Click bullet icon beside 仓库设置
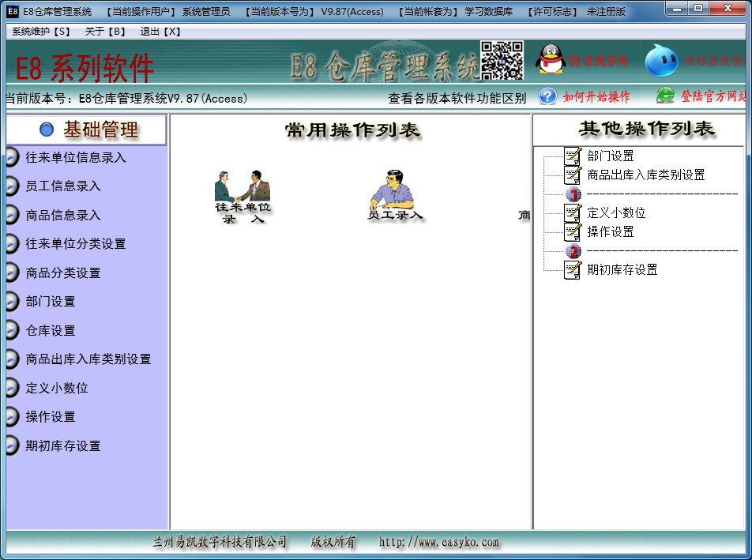This screenshot has width=752, height=560. point(12,331)
